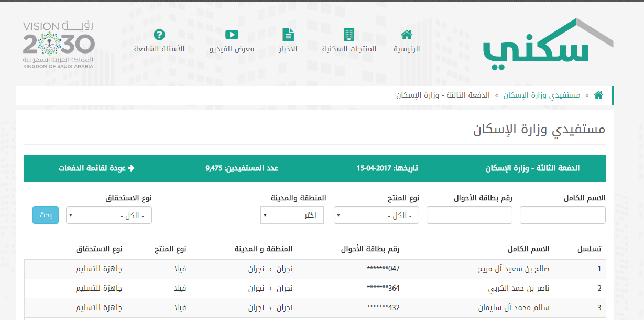
Task: Focus the رقم بطاقة الأحوال input field
Action: pos(470,215)
